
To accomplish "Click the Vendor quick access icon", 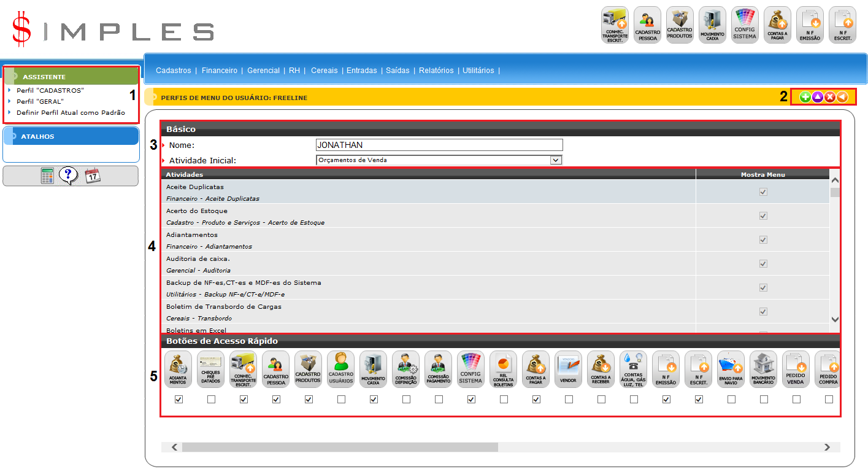I will click(x=568, y=369).
